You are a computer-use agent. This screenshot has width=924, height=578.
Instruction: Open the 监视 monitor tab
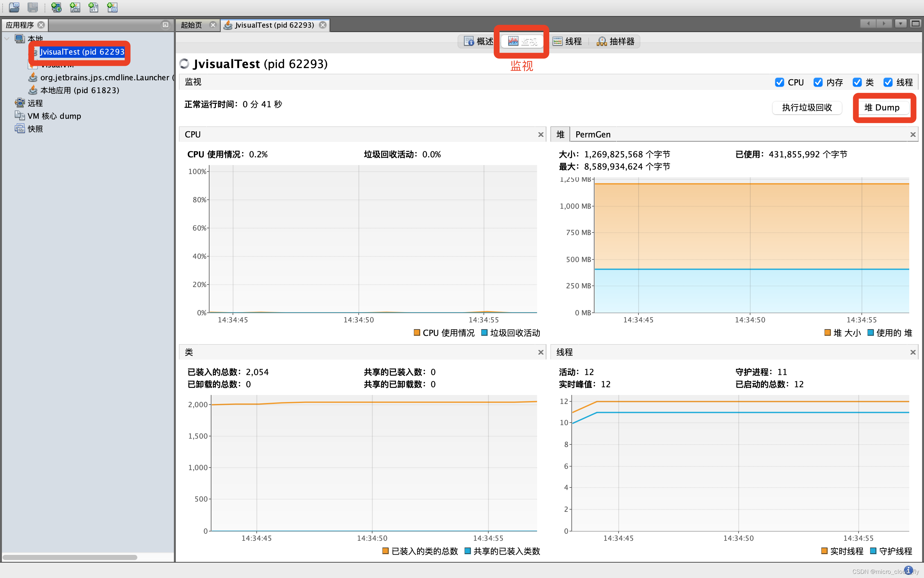point(522,41)
